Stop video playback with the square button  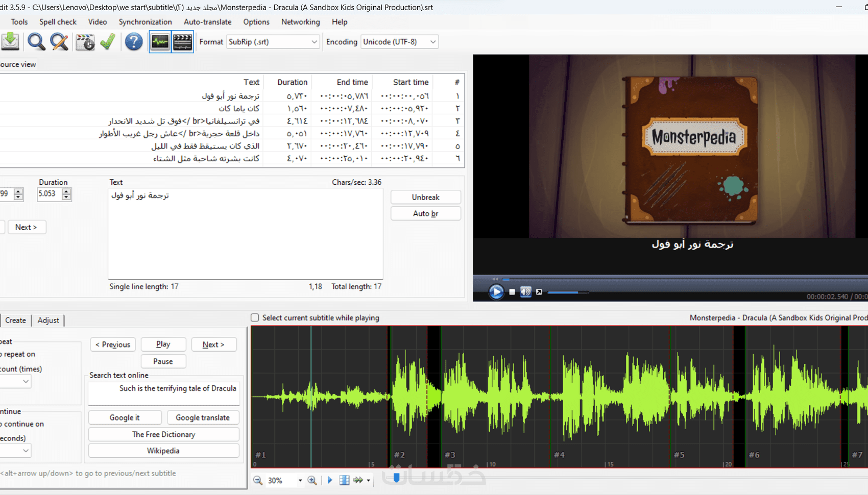coord(512,292)
